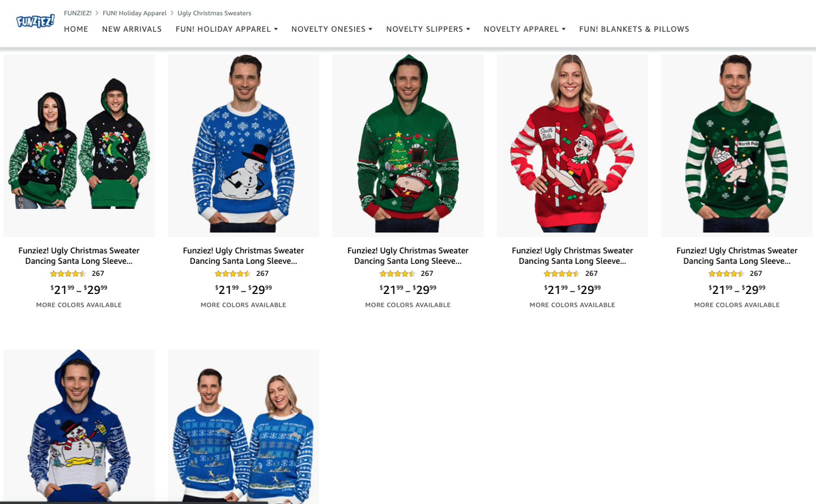Go to the HOME menu item
The image size is (816, 504).
pyautogui.click(x=76, y=29)
